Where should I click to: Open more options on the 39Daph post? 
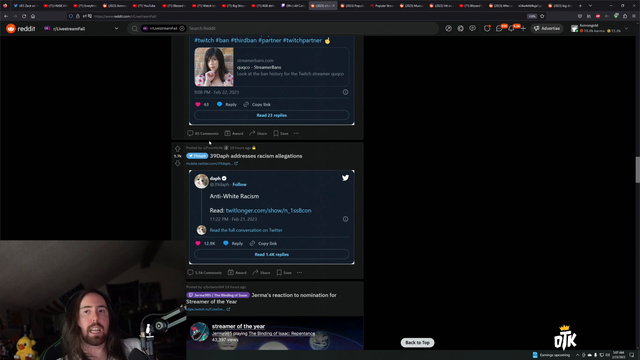[300, 273]
